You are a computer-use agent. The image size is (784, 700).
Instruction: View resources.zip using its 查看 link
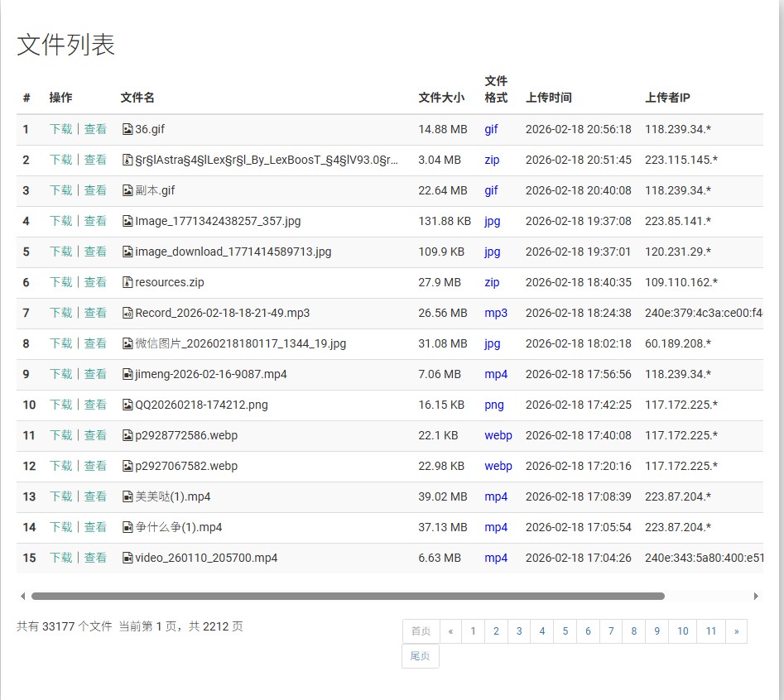coord(95,282)
